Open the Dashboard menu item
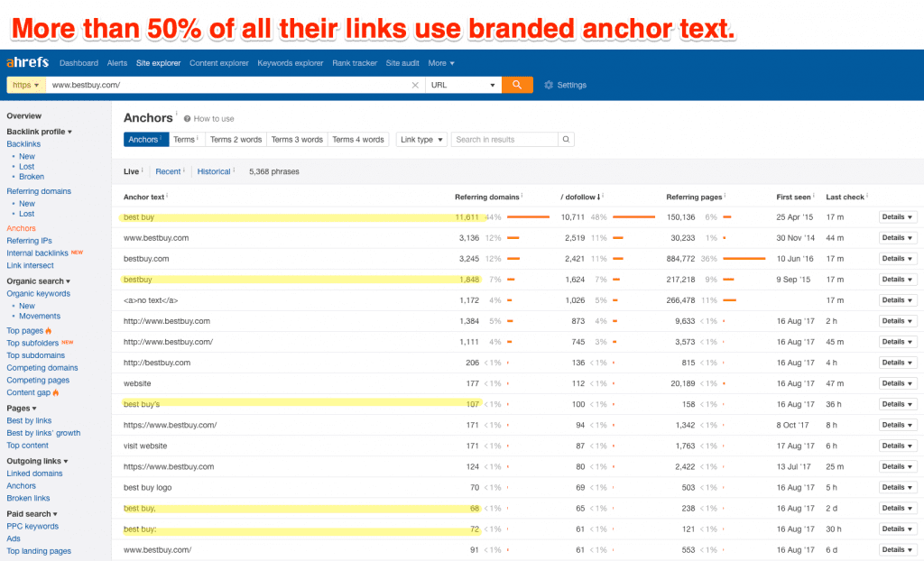Image resolution: width=924 pixels, height=561 pixels. click(x=79, y=63)
